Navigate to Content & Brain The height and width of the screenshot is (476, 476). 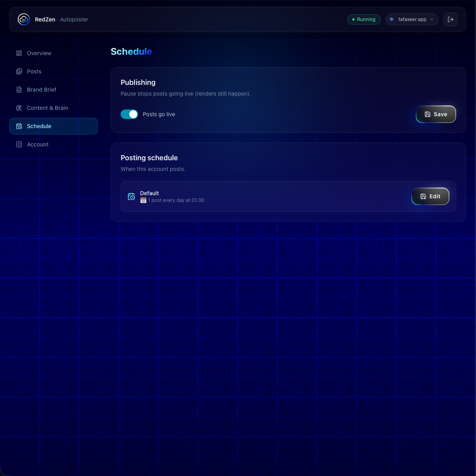tap(54, 108)
